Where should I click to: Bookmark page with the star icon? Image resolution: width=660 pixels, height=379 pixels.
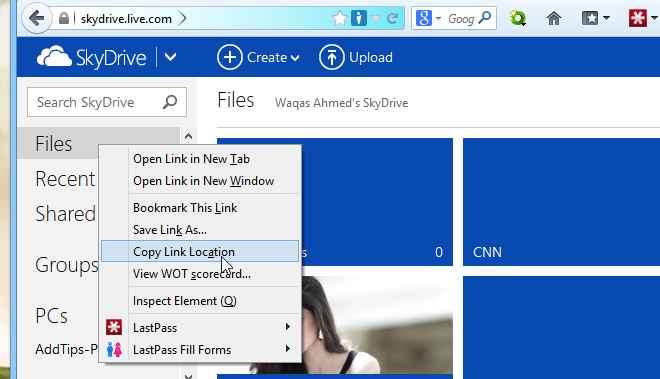(x=339, y=19)
